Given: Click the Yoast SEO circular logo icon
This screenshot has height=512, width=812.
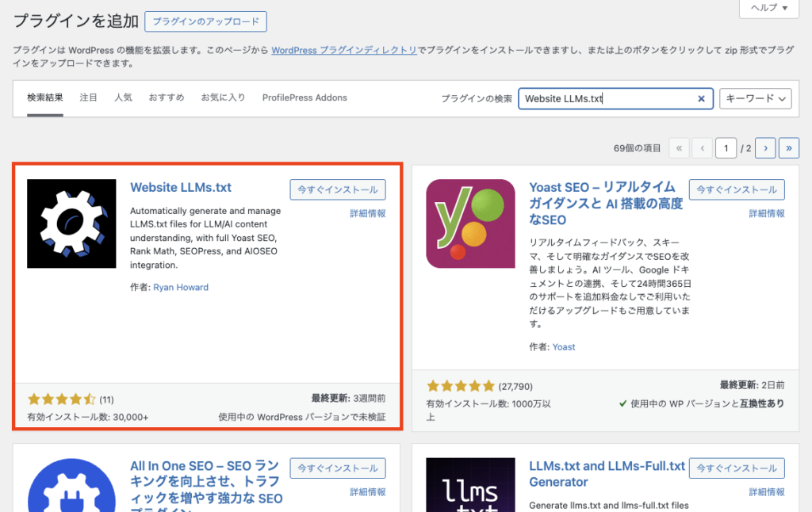Looking at the screenshot, I should pos(470,223).
